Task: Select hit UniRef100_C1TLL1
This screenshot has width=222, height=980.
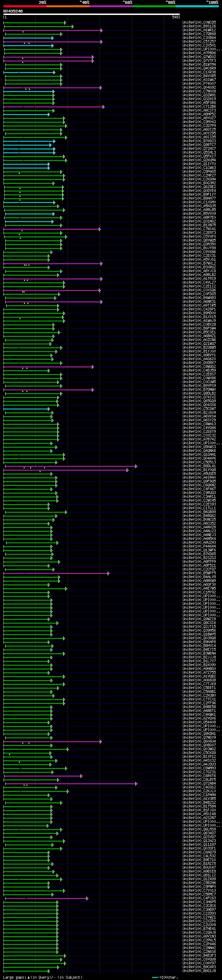Action: pos(199,508)
